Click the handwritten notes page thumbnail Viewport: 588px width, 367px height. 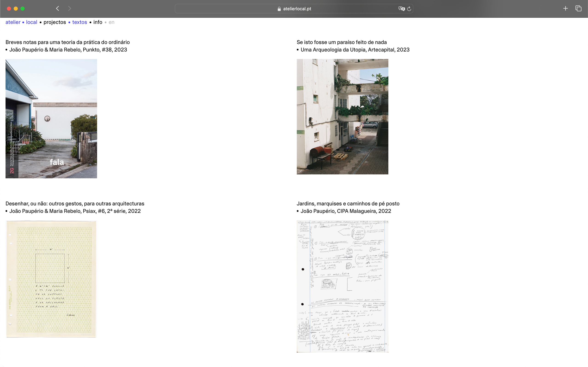tap(342, 286)
